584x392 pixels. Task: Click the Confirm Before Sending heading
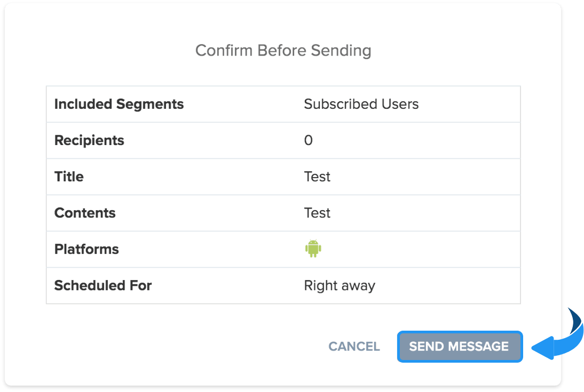[283, 50]
